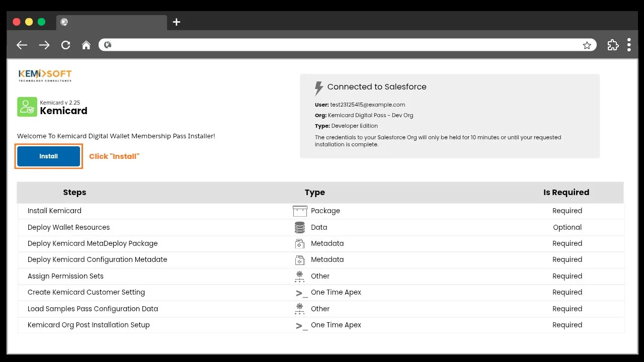
Task: Select Create Kemicard Customer Setting step
Action: pyautogui.click(x=86, y=292)
